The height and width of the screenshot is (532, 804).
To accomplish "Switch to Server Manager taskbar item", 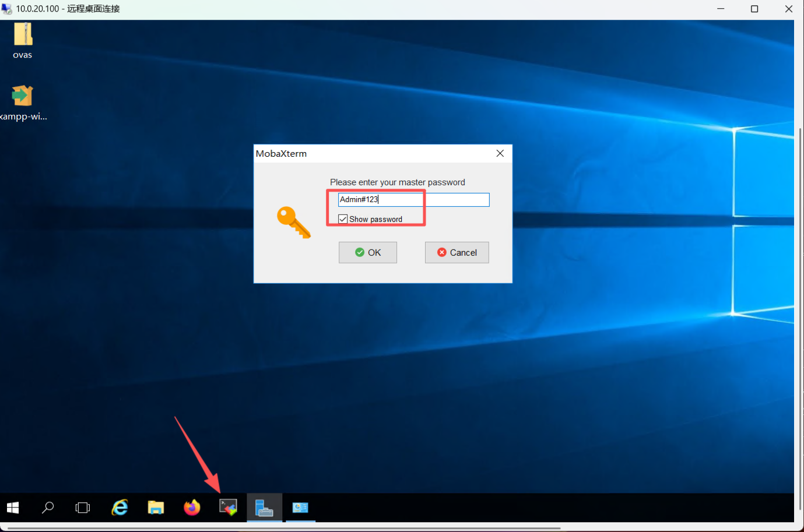I will (x=264, y=508).
